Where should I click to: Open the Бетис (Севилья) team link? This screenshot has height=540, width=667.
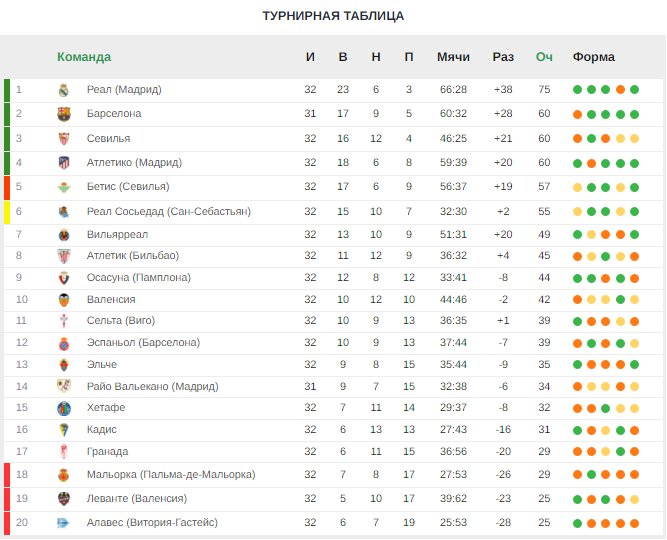(x=128, y=186)
